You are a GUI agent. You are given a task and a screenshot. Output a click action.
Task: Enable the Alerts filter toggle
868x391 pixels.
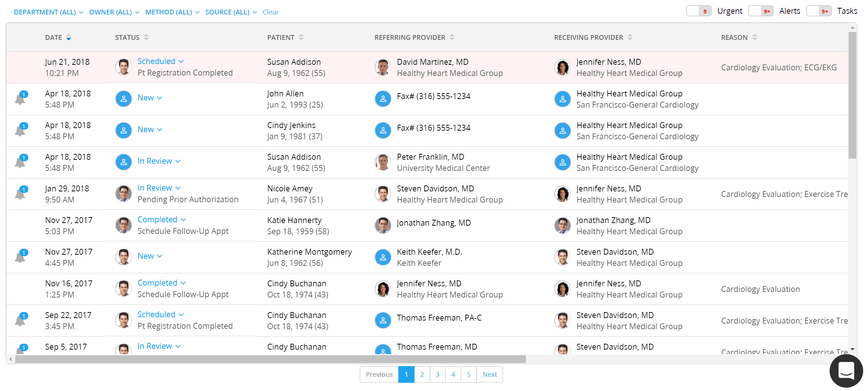point(760,11)
